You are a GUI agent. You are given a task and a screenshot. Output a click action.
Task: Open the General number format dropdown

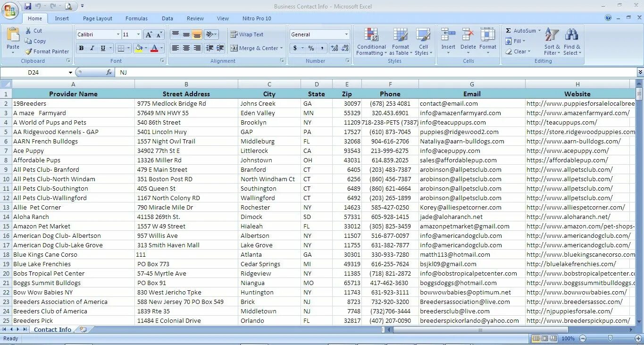346,34
